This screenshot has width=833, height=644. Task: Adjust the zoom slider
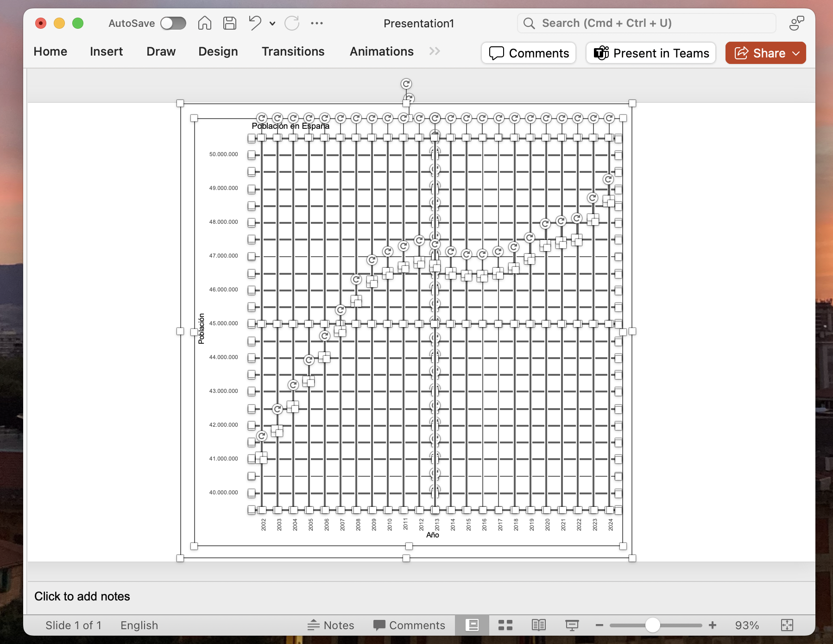coord(653,625)
